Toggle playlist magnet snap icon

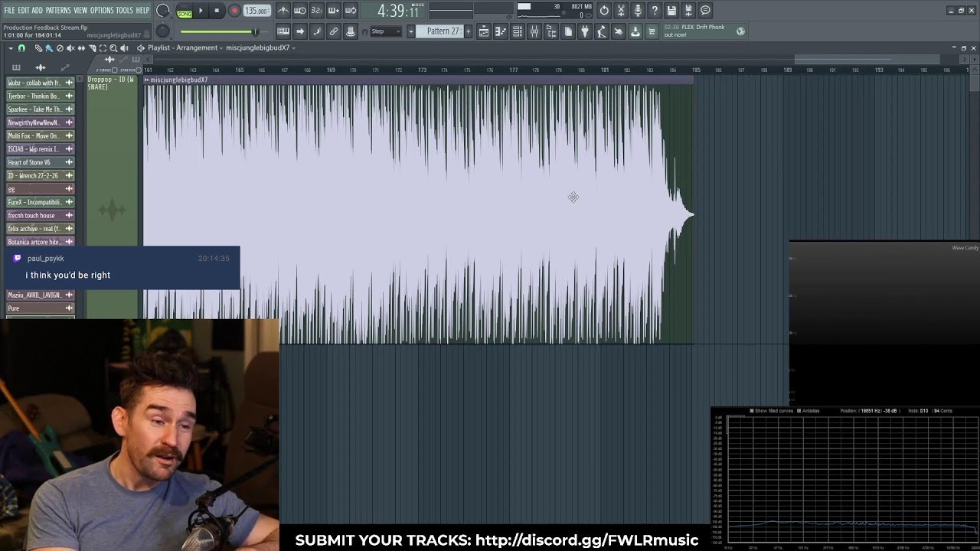[21, 48]
